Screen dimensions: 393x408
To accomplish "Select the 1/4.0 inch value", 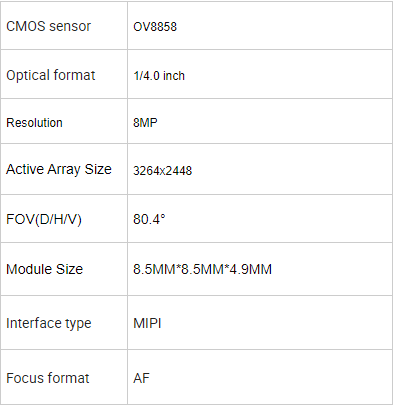I will [159, 76].
